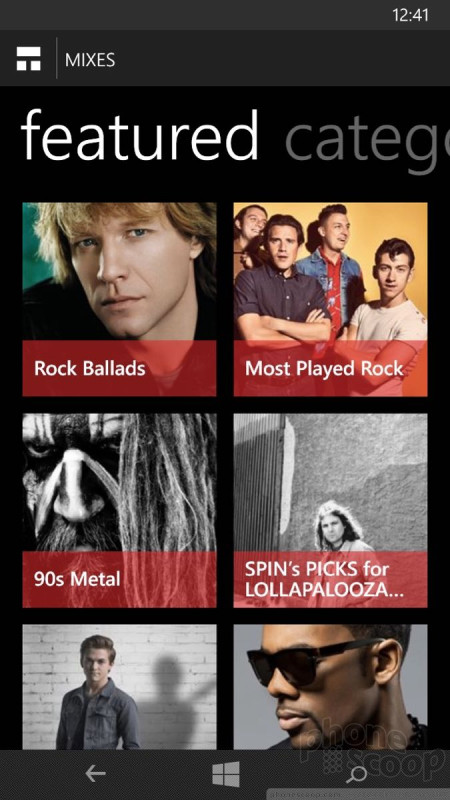
Task: Open the 90s Metal mix label
Action: pos(77,579)
